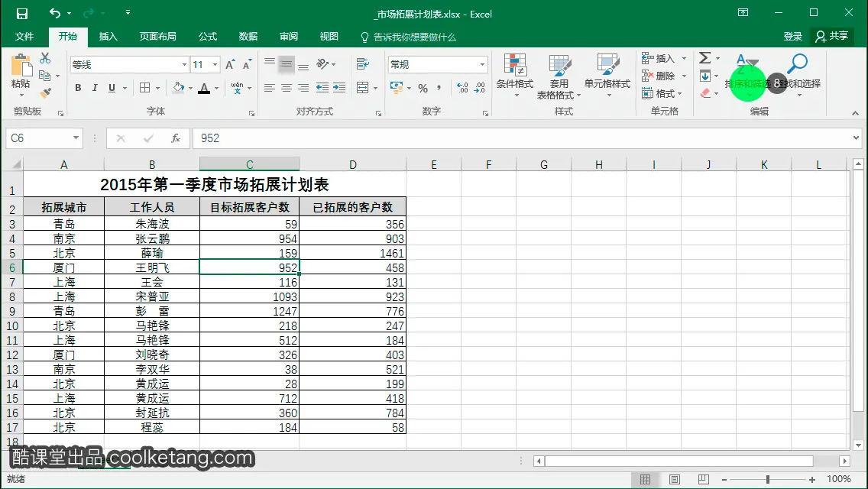Viewport: 868px width, 489px height.
Task: Click 登录 to sign in
Action: coord(792,37)
